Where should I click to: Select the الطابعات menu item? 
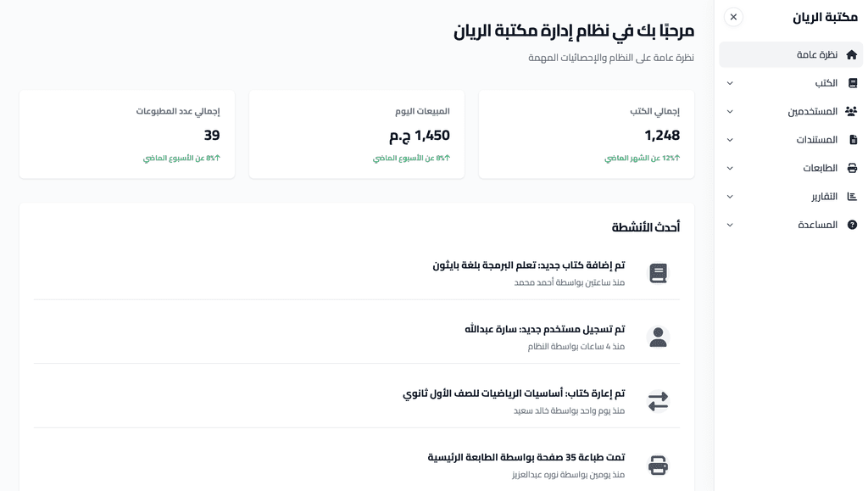820,168
